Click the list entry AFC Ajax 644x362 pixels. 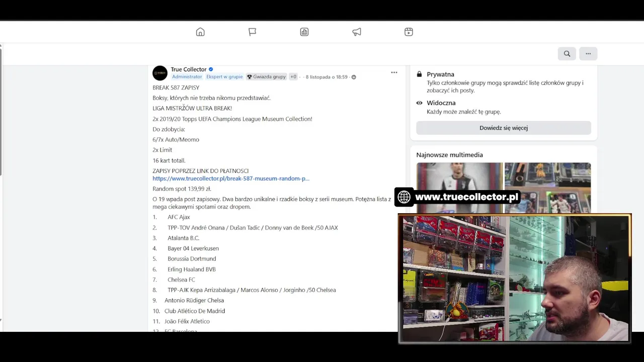[x=179, y=217]
